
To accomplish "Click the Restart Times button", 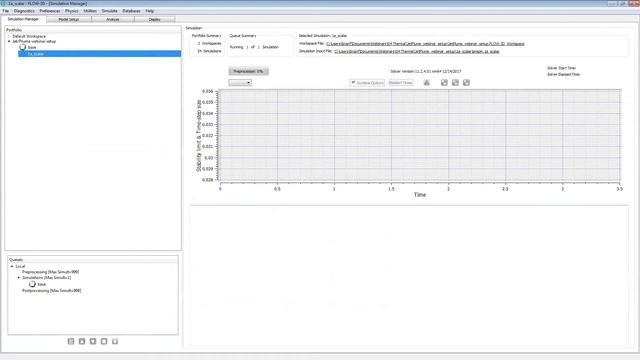I will click(401, 82).
